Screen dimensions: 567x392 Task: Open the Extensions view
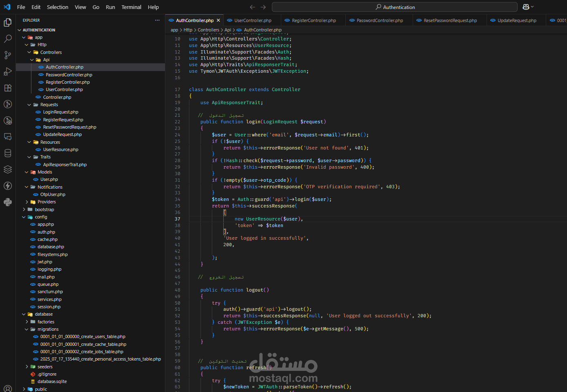[x=8, y=88]
